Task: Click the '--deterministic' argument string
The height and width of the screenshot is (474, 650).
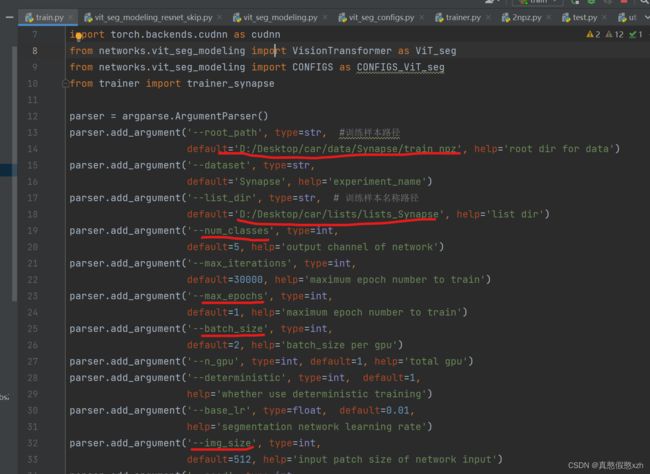Action: 236,378
